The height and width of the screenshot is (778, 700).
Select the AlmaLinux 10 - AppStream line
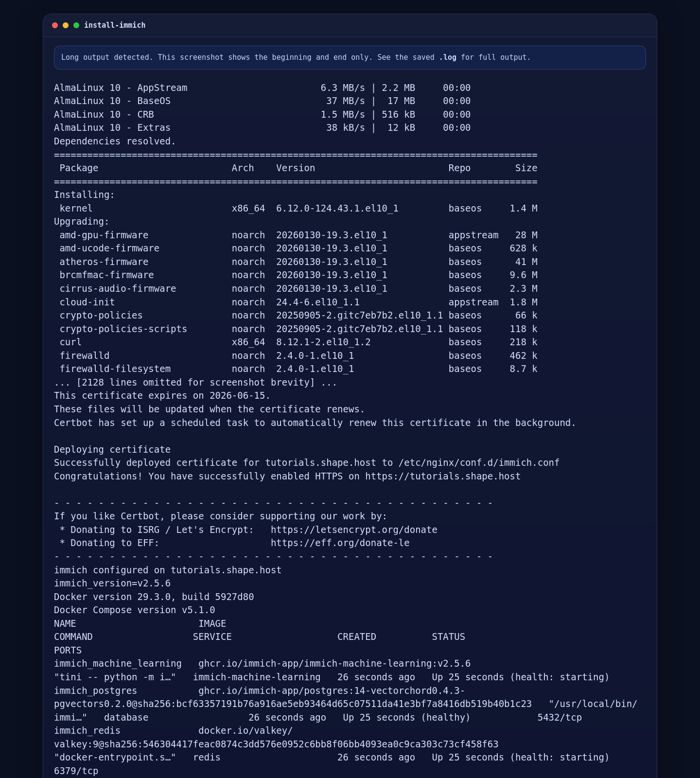click(262, 88)
